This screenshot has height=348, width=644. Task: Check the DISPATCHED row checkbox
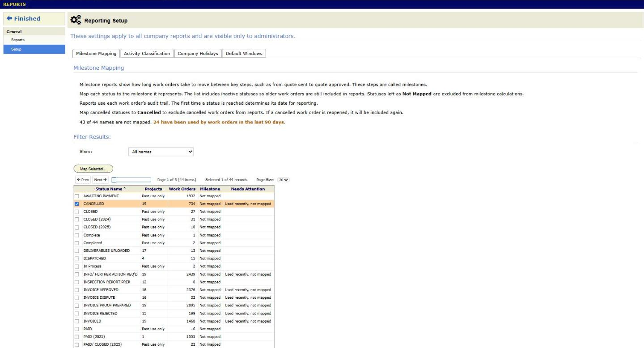tap(77, 259)
